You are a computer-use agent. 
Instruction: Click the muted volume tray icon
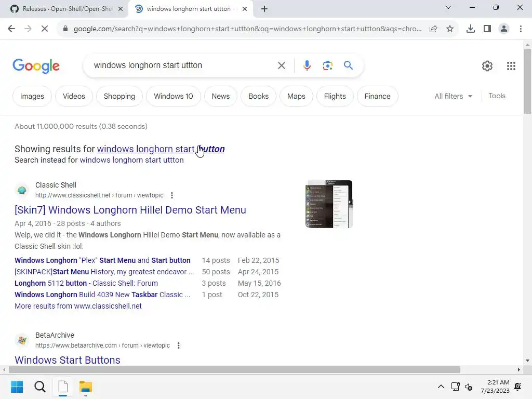click(x=469, y=387)
